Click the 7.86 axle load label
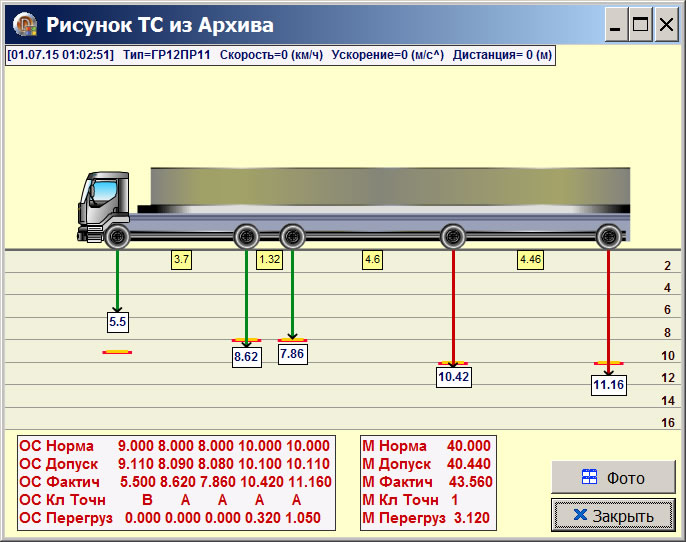686x542 pixels. coord(292,353)
